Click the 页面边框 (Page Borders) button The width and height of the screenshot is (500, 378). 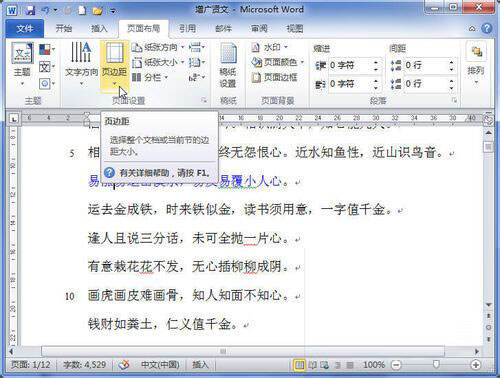(x=274, y=77)
